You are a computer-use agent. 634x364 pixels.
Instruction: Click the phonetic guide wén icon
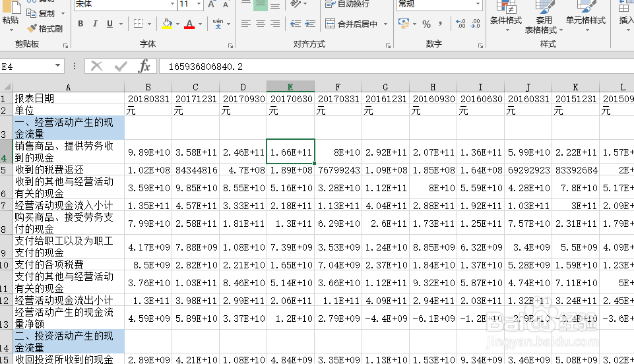pyautogui.click(x=218, y=24)
